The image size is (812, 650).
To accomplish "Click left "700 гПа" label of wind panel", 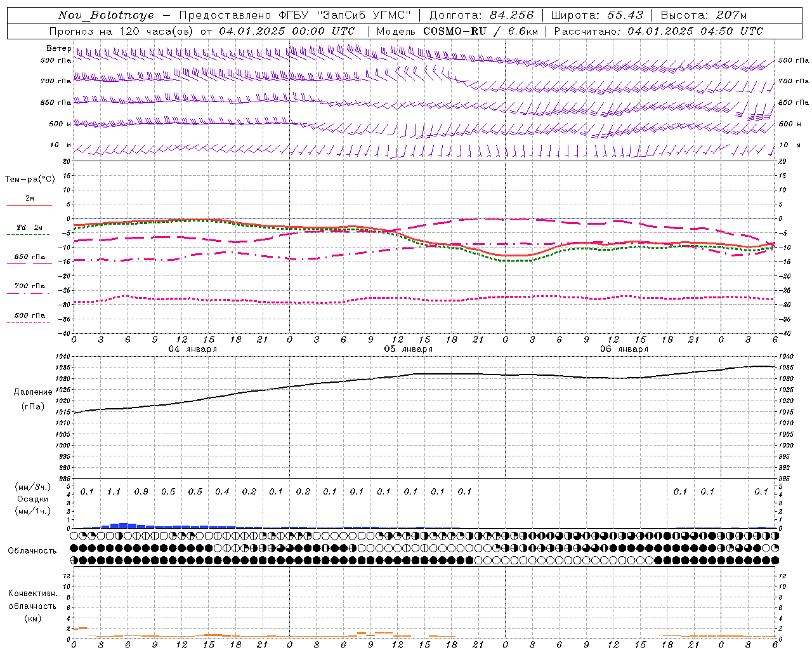I will coord(56,81).
